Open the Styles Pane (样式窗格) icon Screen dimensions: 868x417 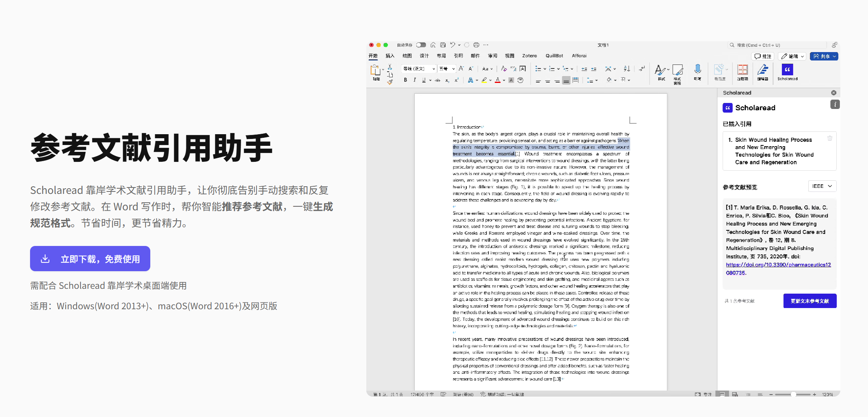(677, 70)
